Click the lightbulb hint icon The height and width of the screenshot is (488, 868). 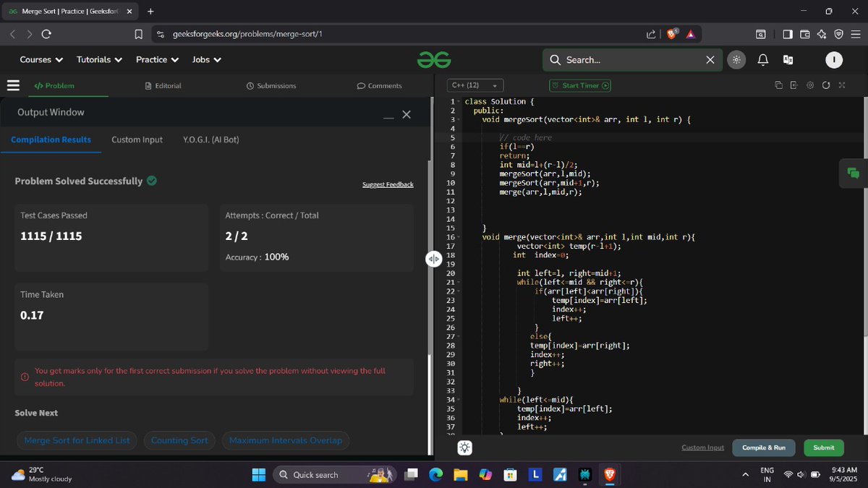pyautogui.click(x=464, y=448)
